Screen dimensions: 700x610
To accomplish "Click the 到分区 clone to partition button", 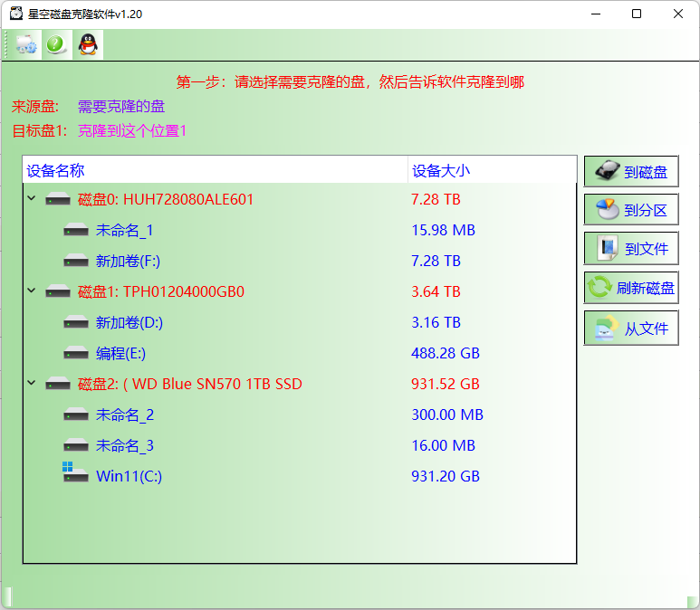I will click(x=631, y=211).
